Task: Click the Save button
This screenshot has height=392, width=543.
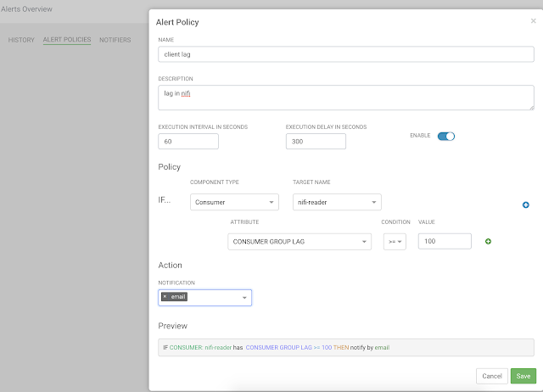Action: point(523,376)
